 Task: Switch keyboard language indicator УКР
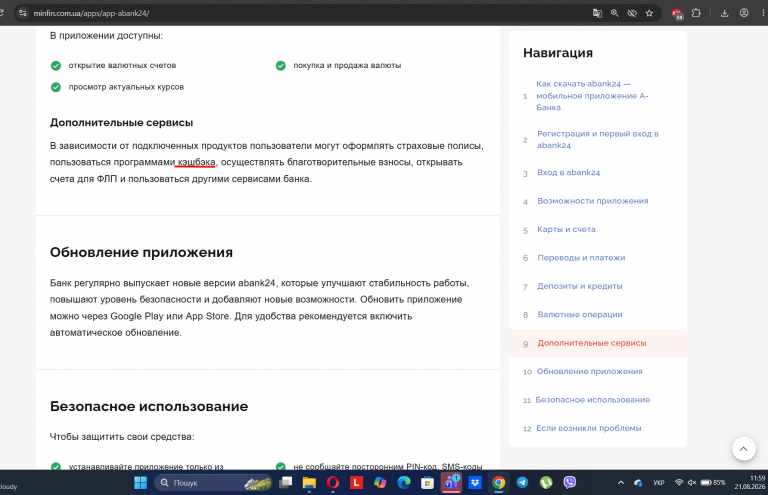(x=659, y=483)
